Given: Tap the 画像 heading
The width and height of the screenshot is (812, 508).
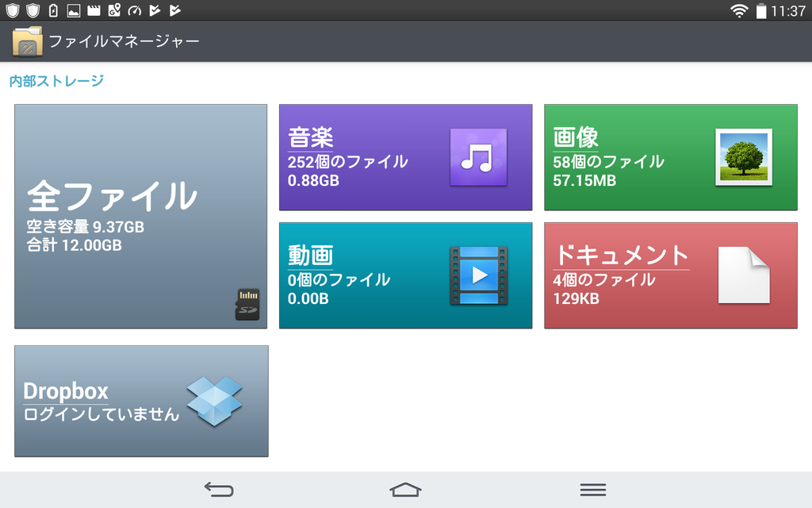Looking at the screenshot, I should (576, 138).
